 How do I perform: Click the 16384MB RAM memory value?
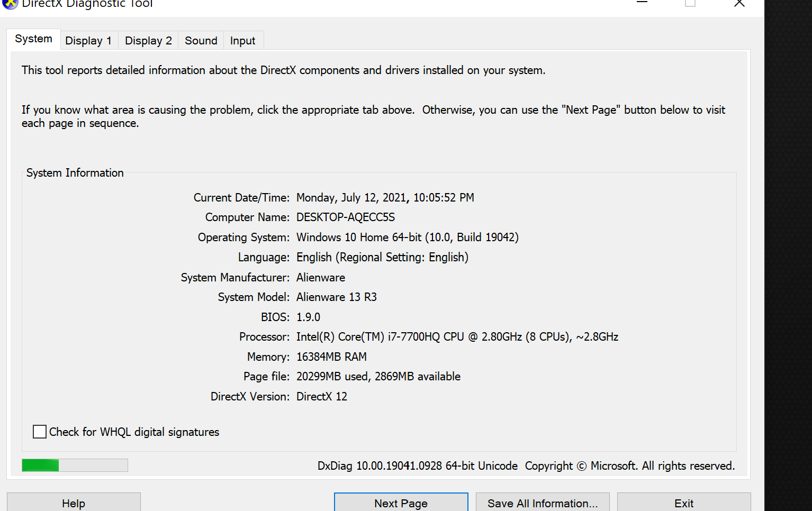click(x=331, y=357)
